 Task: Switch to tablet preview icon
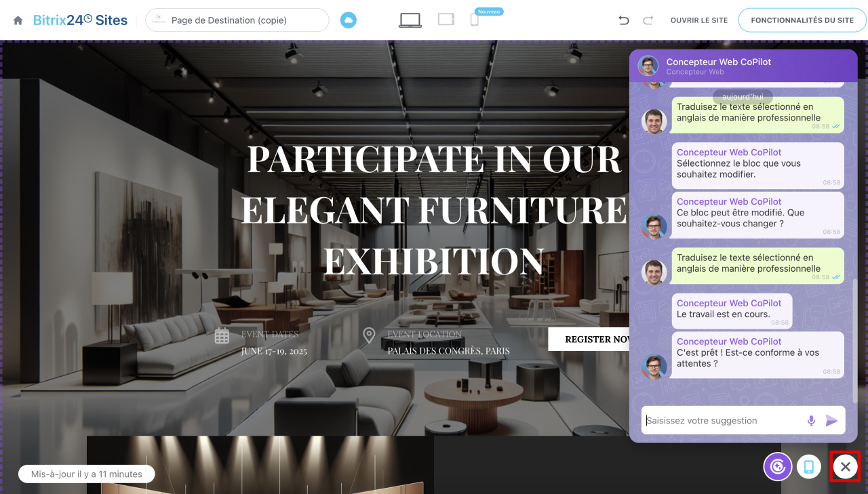446,20
